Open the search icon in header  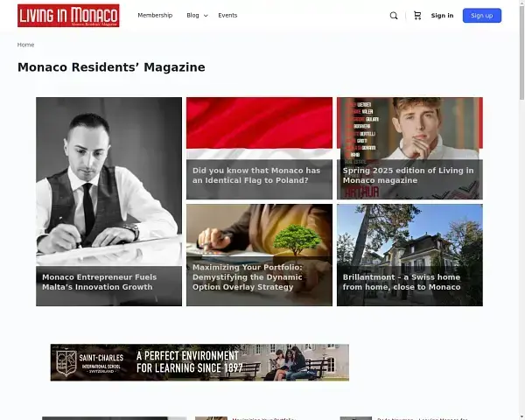click(394, 16)
